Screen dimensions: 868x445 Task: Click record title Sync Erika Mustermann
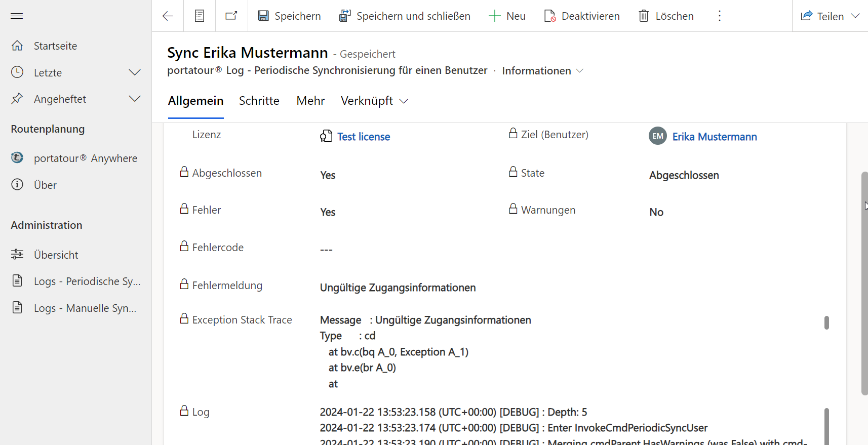click(x=248, y=53)
